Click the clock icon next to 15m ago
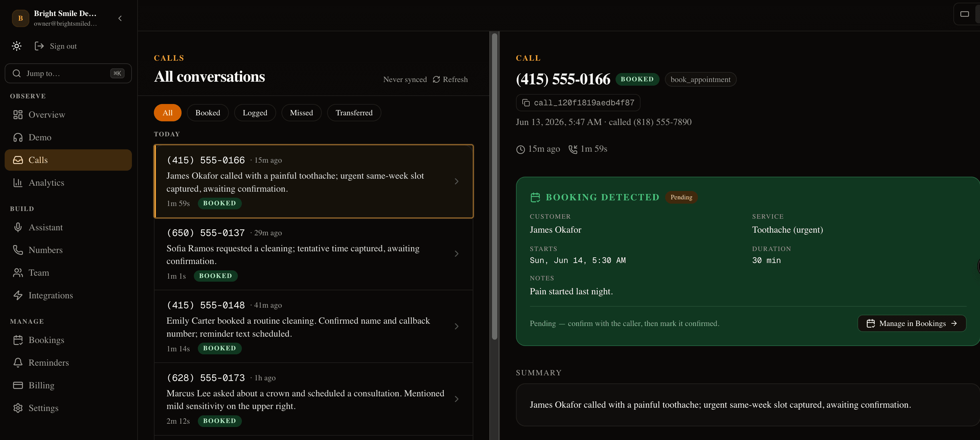 (x=520, y=149)
